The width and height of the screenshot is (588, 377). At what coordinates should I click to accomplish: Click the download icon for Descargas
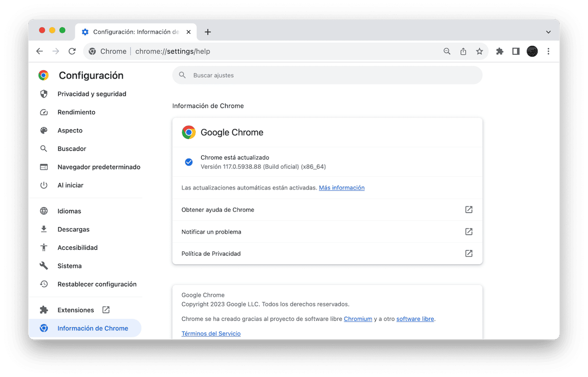(x=44, y=229)
